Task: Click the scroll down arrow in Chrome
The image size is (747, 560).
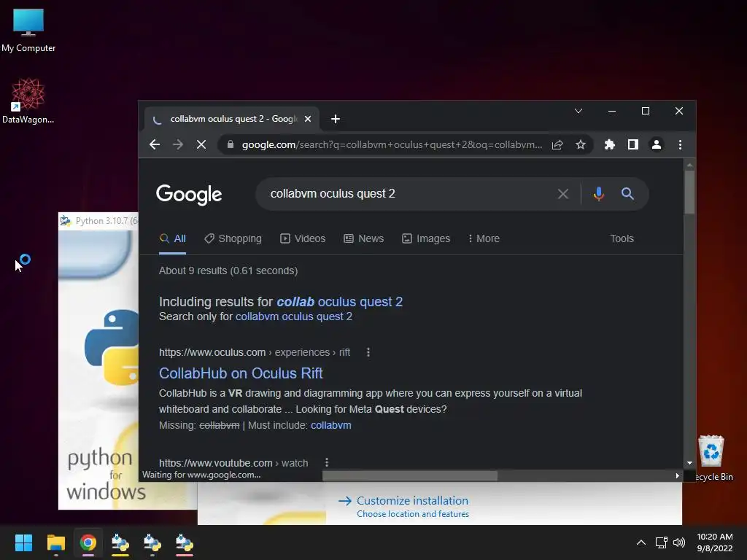Action: 689,463
